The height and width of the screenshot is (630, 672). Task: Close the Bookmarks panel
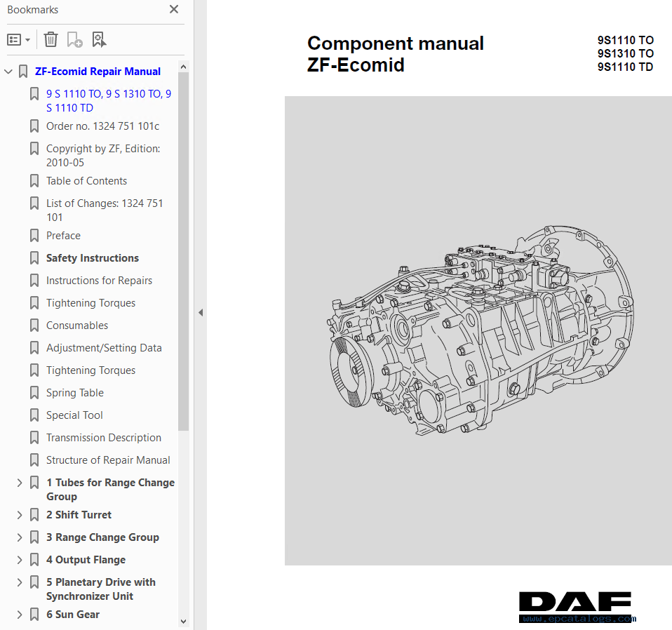173,9
